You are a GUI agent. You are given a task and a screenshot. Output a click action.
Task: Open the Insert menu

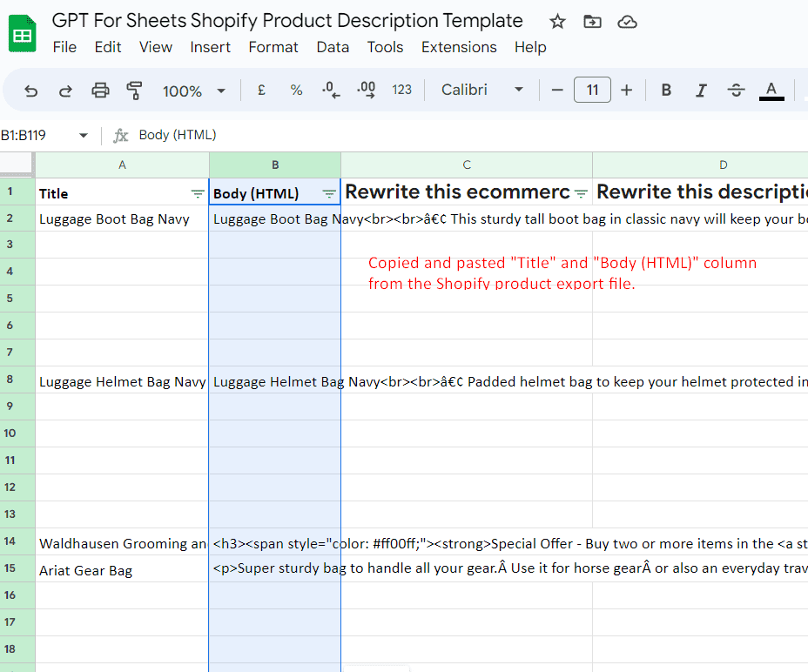(210, 47)
